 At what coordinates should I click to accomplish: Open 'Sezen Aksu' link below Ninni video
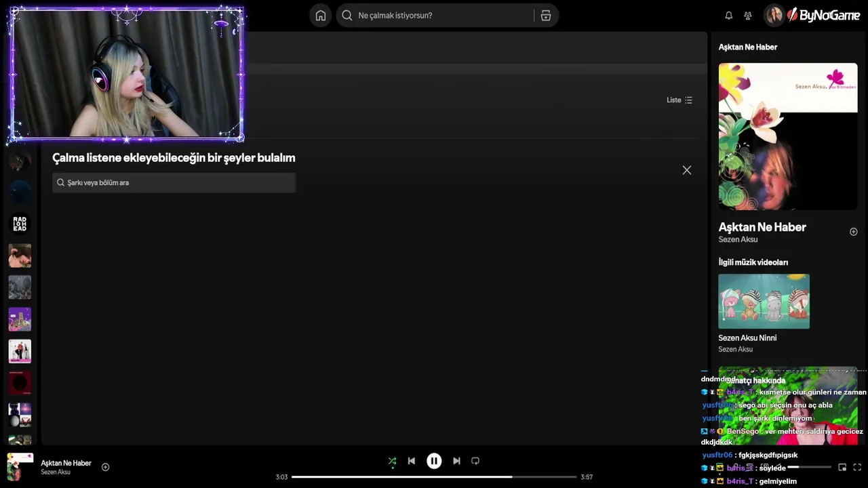tap(736, 349)
